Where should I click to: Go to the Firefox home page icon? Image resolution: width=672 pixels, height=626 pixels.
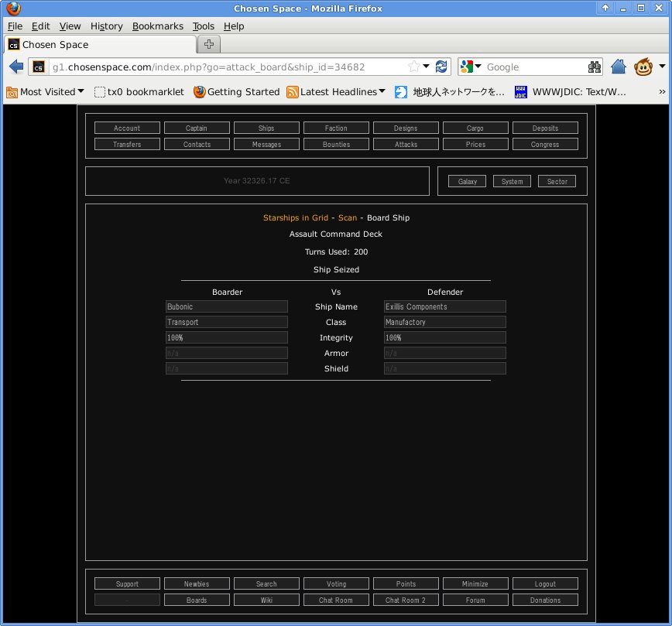click(x=619, y=67)
